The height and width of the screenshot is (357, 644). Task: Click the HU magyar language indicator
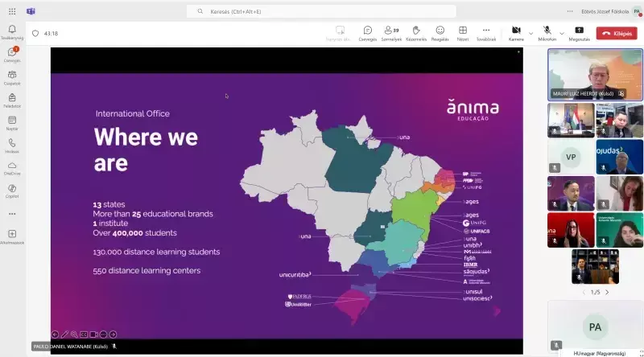tap(600, 353)
